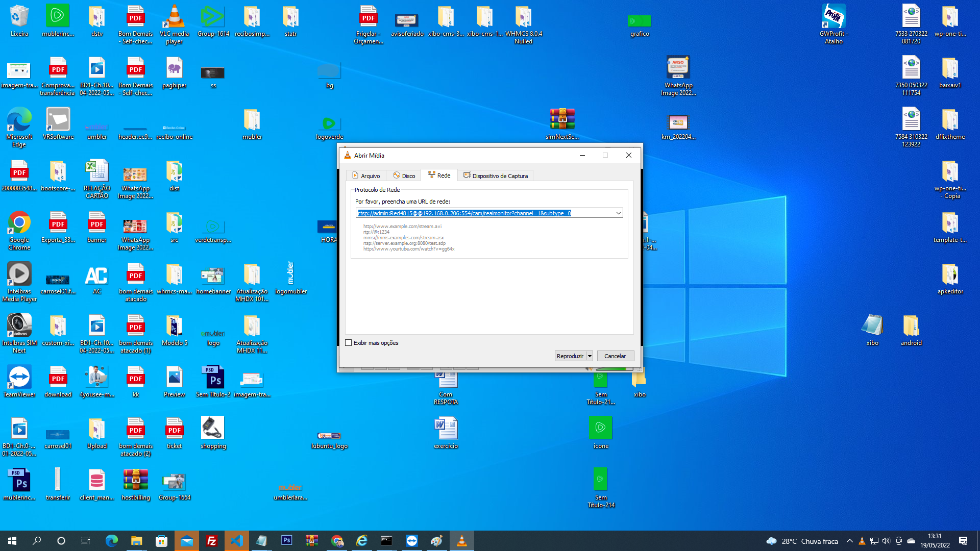Expand hidden icons in the system tray

pos(849,541)
